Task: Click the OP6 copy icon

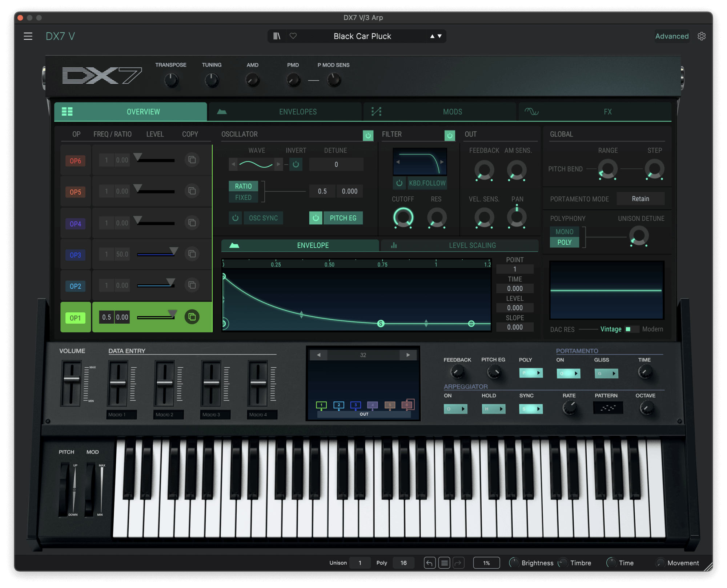Action: point(192,160)
